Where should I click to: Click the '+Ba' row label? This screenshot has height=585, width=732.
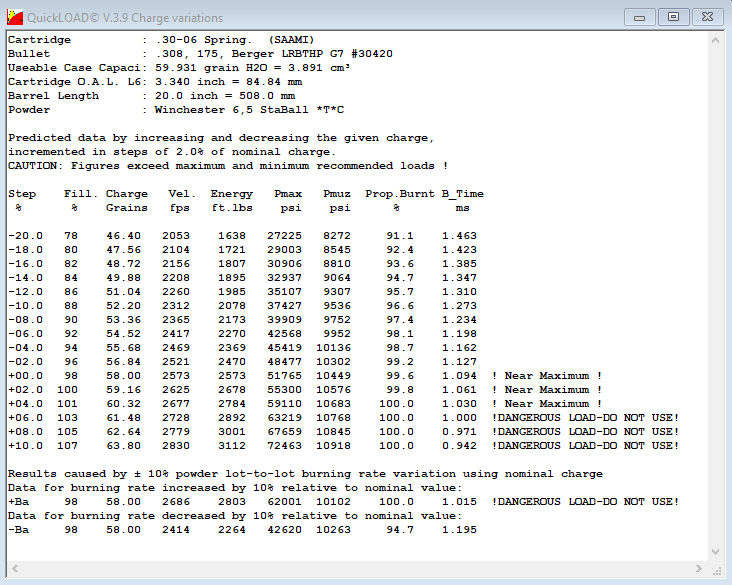tap(18, 502)
